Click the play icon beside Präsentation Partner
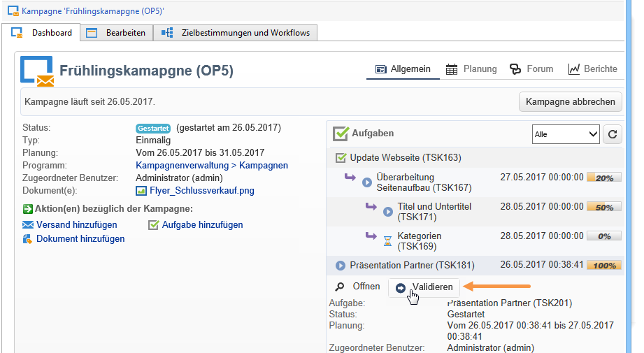644x353 pixels. [x=341, y=266]
